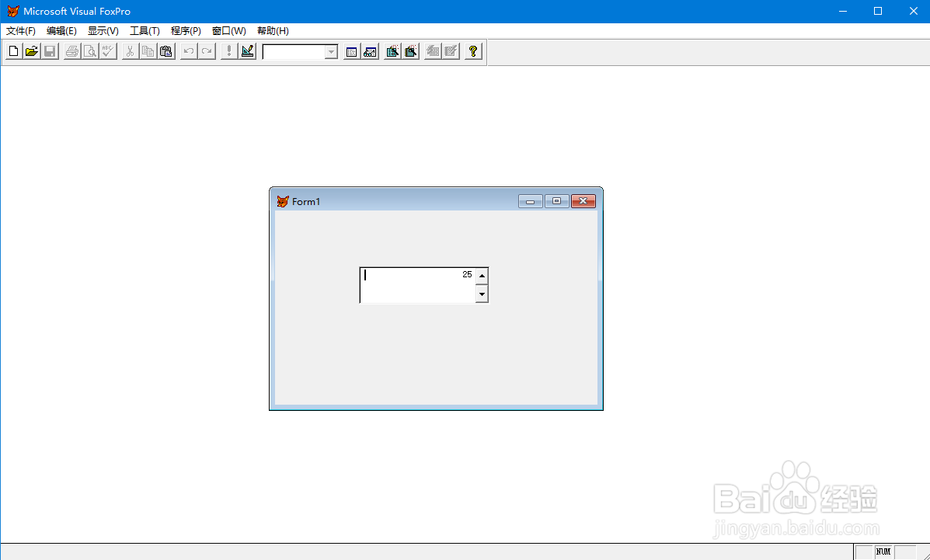
Task: Open the 显示(V) menu
Action: click(x=103, y=31)
